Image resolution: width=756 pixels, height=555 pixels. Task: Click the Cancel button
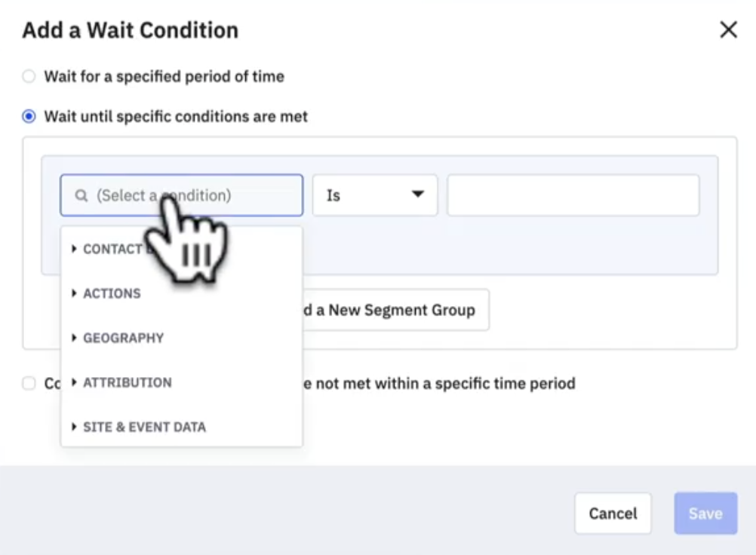[x=613, y=514]
